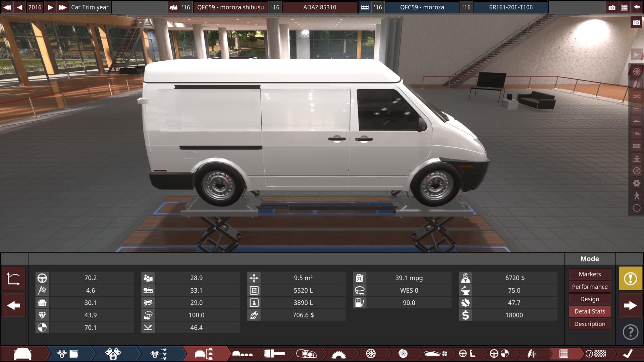Open the suspension spring tab
This screenshot has height=362, width=644.
[x=531, y=354]
